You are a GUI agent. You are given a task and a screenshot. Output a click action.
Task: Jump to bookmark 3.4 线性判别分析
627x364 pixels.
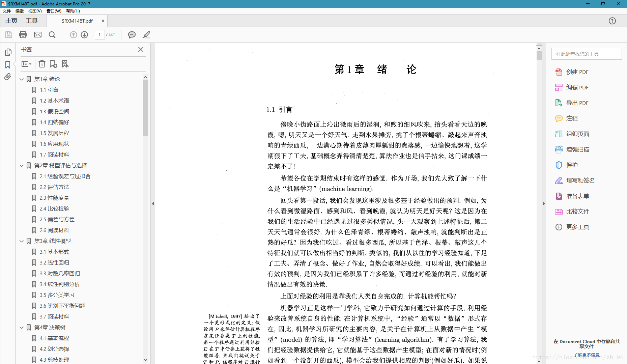(60, 284)
